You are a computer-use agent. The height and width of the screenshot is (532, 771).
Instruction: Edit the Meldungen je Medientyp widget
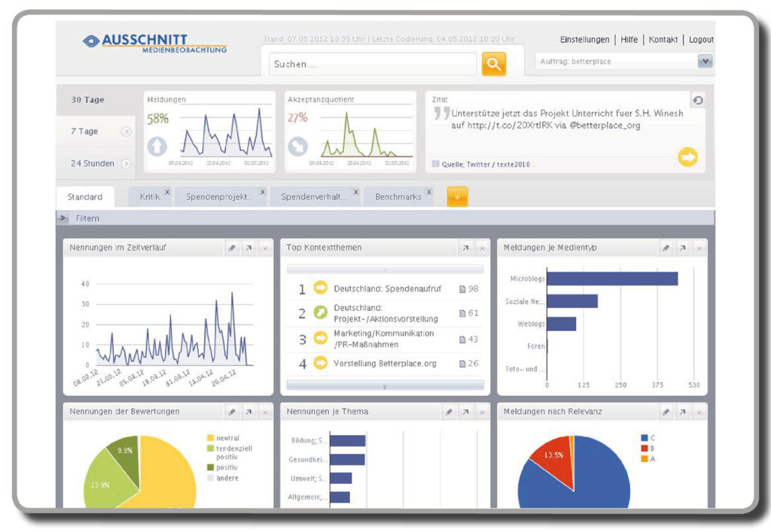[666, 248]
